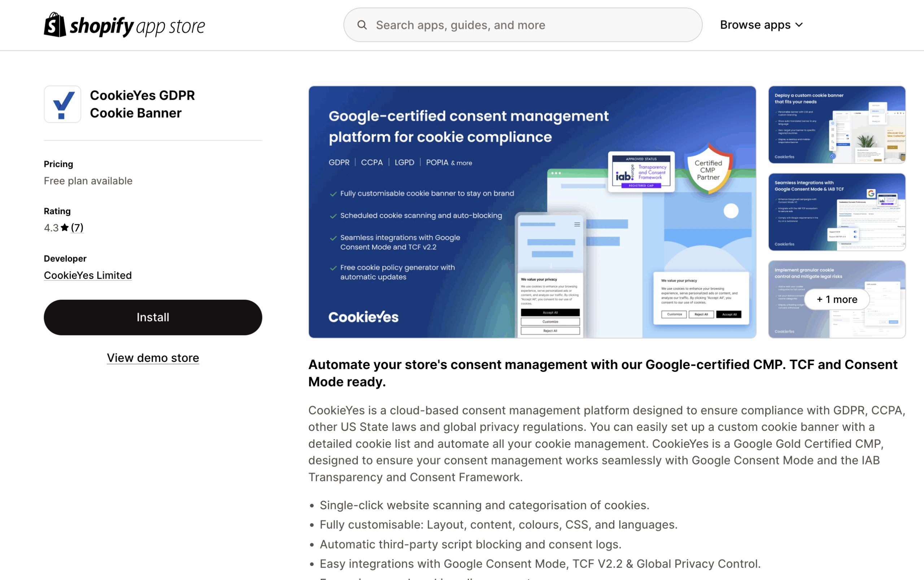This screenshot has width=924, height=580.
Task: Focus the Search apps, guides, and more field
Action: point(523,25)
